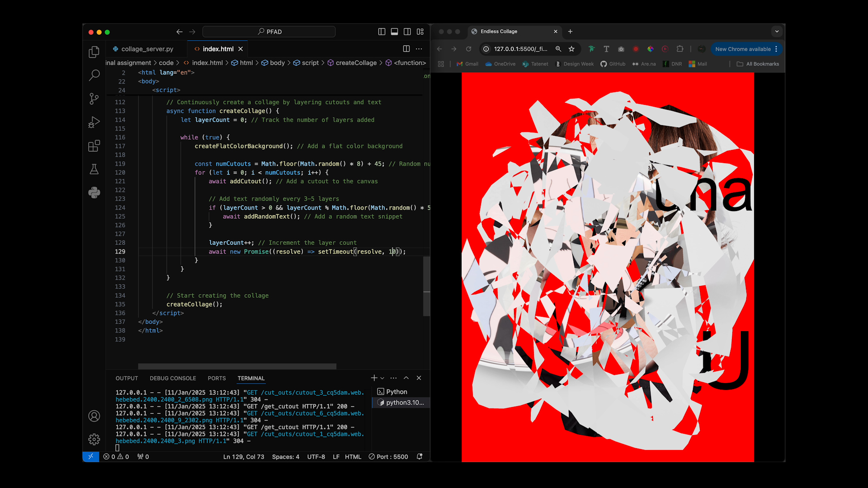Toggle the primary side bar

click(x=382, y=32)
